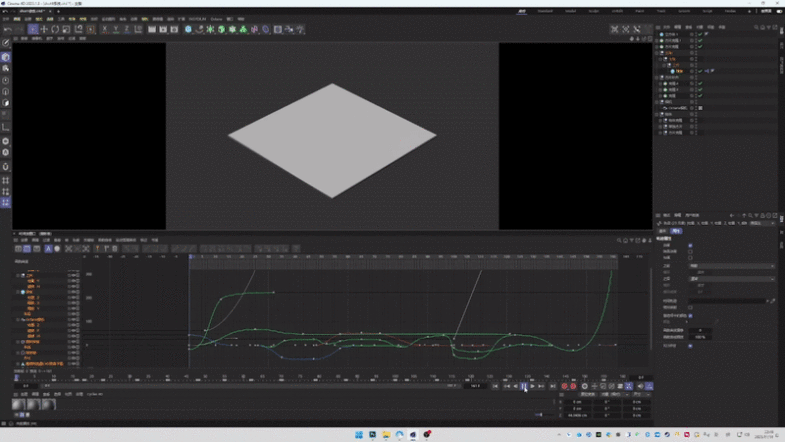Select the Move tool in top toolbar
The width and height of the screenshot is (785, 442).
tap(43, 30)
